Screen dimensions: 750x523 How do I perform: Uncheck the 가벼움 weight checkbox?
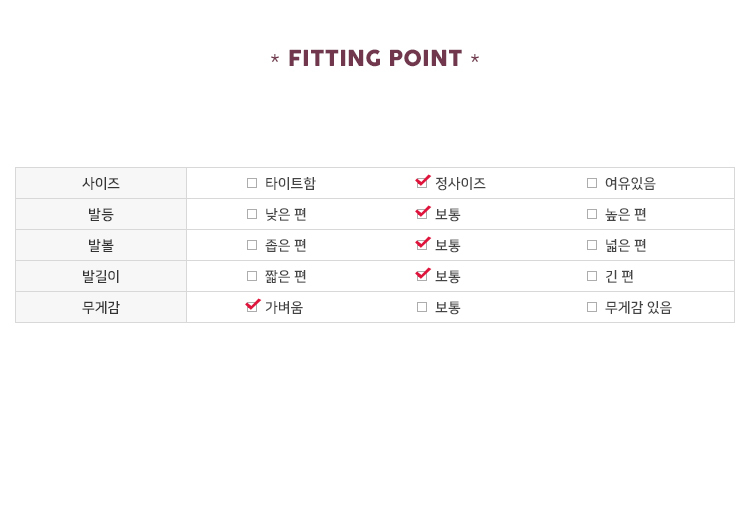[x=252, y=307]
